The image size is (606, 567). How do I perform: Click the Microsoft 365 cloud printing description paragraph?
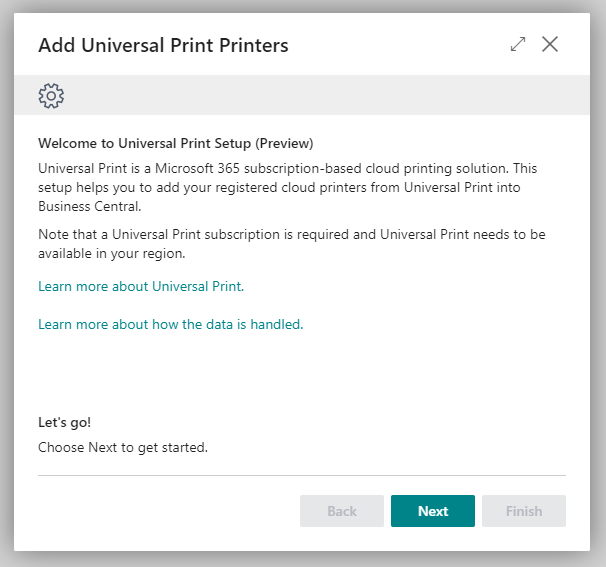[x=287, y=188]
